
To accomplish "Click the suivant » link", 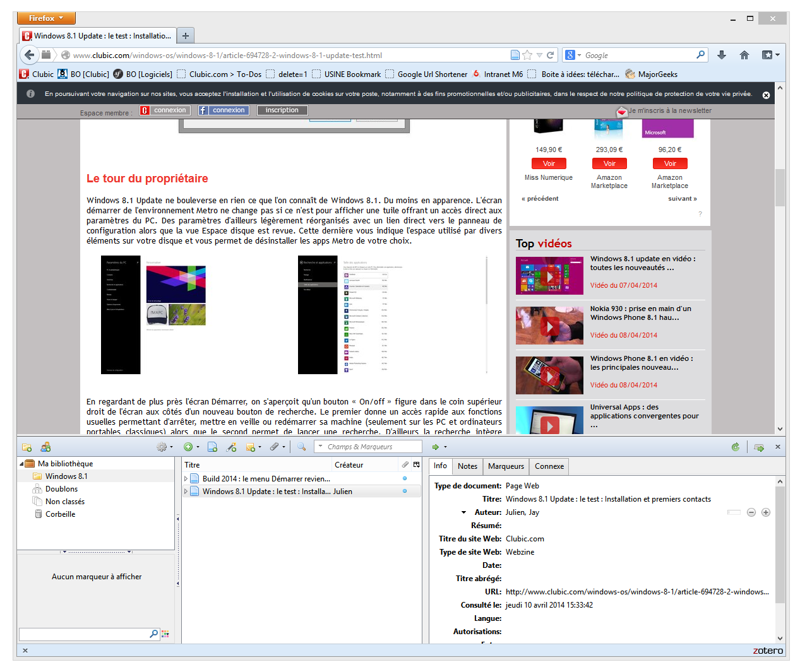I will [682, 199].
